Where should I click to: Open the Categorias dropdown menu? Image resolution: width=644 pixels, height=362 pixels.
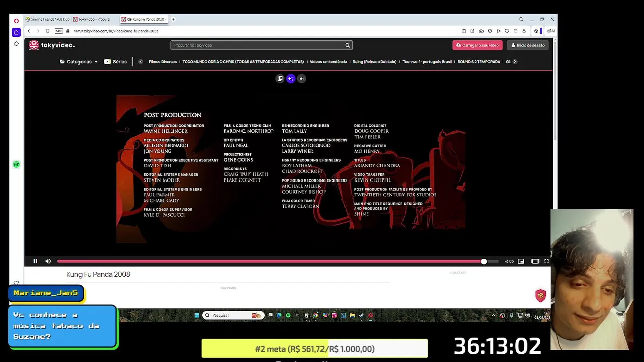click(78, 62)
